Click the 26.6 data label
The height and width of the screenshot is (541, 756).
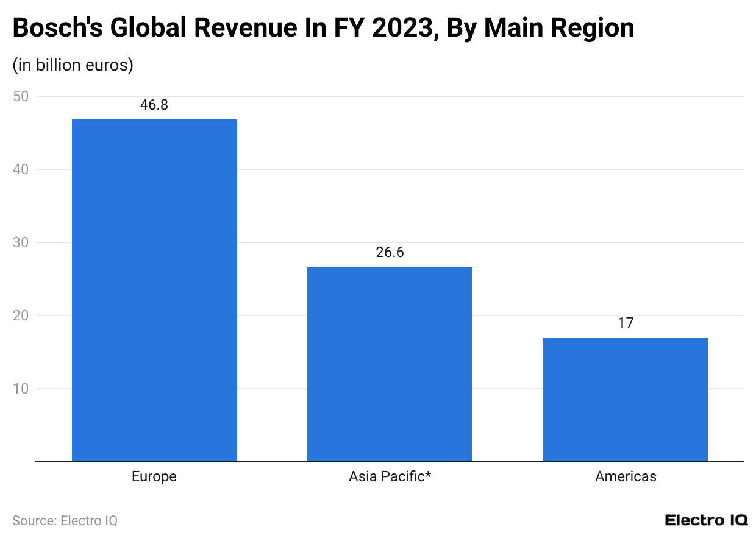(390, 252)
